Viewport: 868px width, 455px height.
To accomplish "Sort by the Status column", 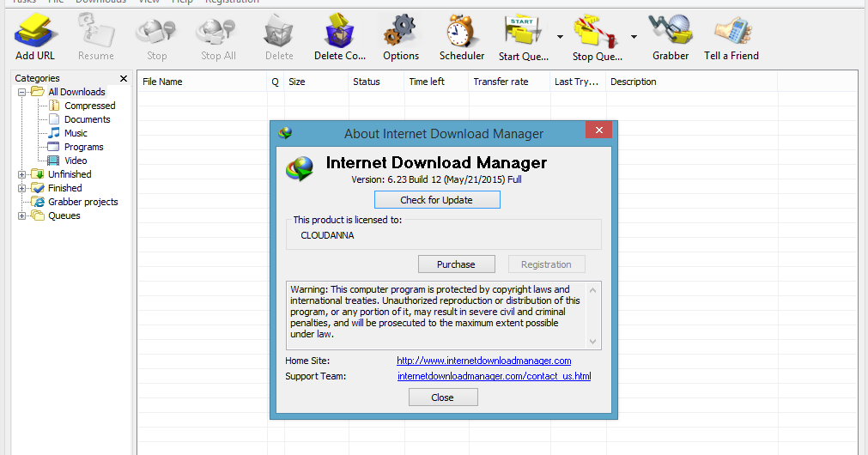I will (x=376, y=82).
